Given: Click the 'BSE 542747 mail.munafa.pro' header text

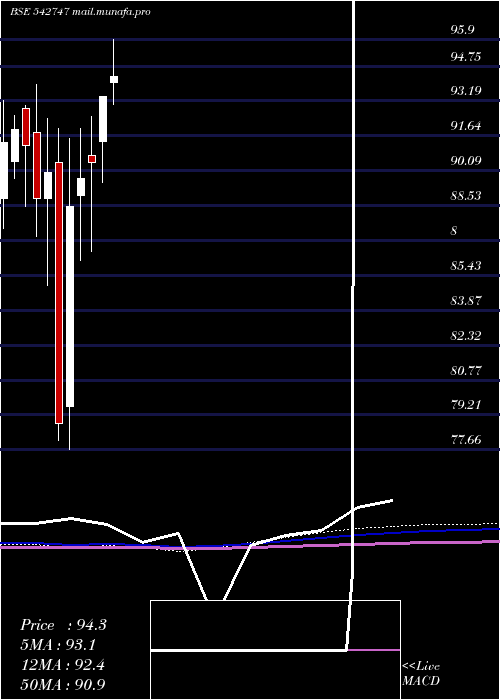Looking at the screenshot, I should (x=80, y=12).
